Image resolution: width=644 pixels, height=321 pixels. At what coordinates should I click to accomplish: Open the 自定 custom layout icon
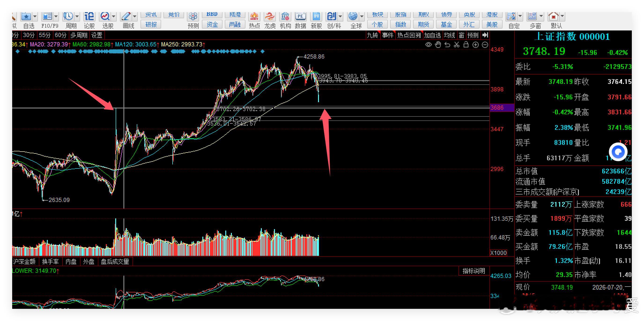click(x=511, y=17)
